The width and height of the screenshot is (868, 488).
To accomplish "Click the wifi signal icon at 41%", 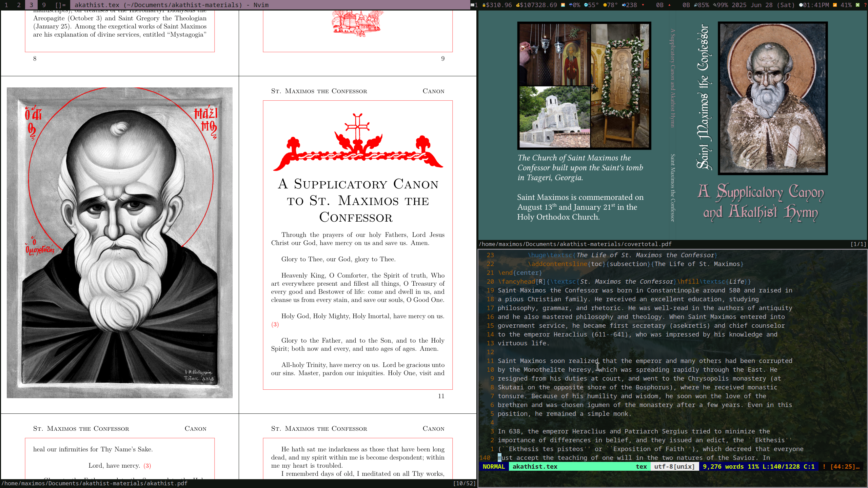I will [835, 5].
